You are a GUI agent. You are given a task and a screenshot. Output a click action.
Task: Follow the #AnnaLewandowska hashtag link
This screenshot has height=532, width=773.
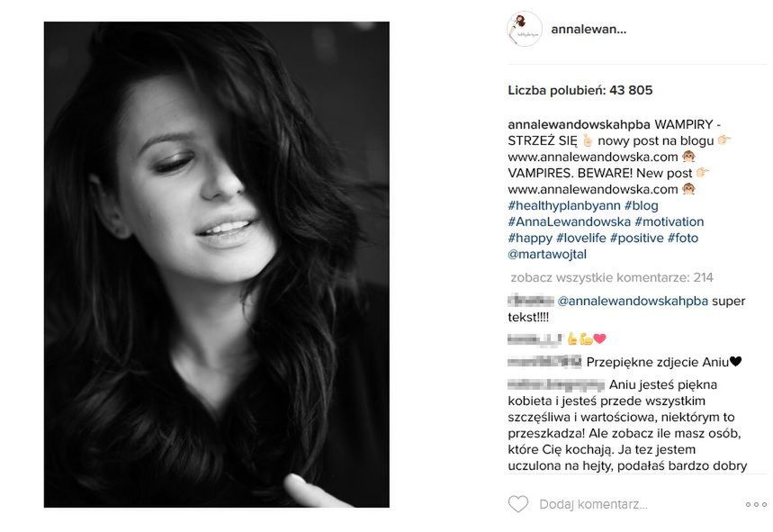[x=569, y=221]
